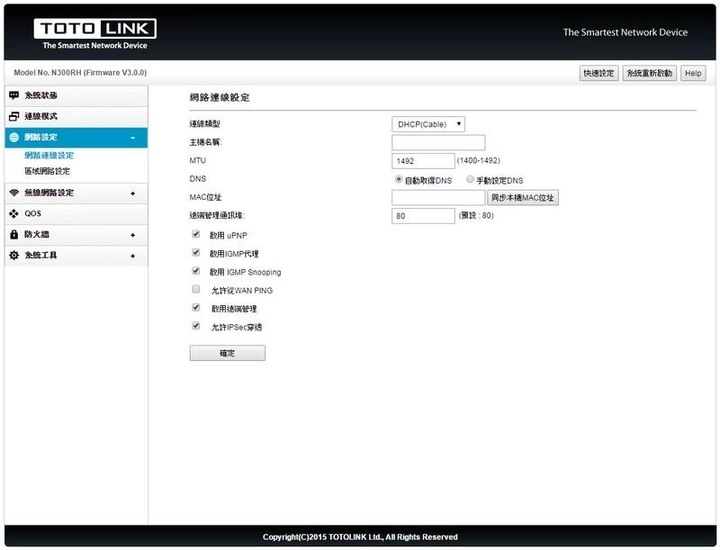Click the system tools gear icon
The width and height of the screenshot is (720, 550).
point(14,255)
